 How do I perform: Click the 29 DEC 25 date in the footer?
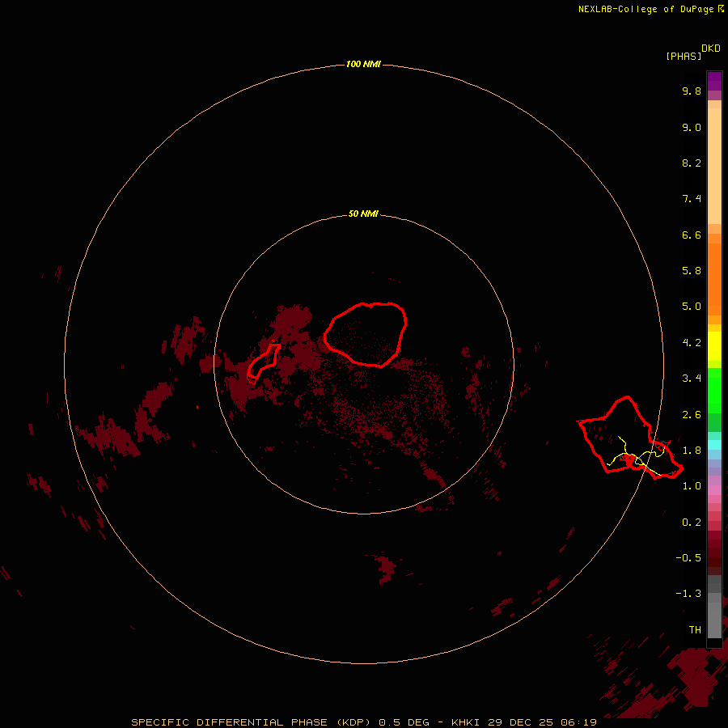[520, 722]
